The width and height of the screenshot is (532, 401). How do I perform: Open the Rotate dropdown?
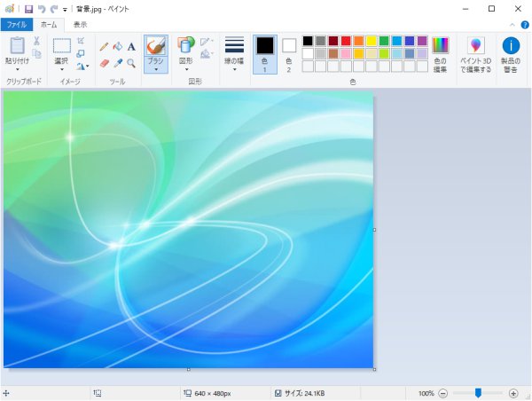pos(82,66)
